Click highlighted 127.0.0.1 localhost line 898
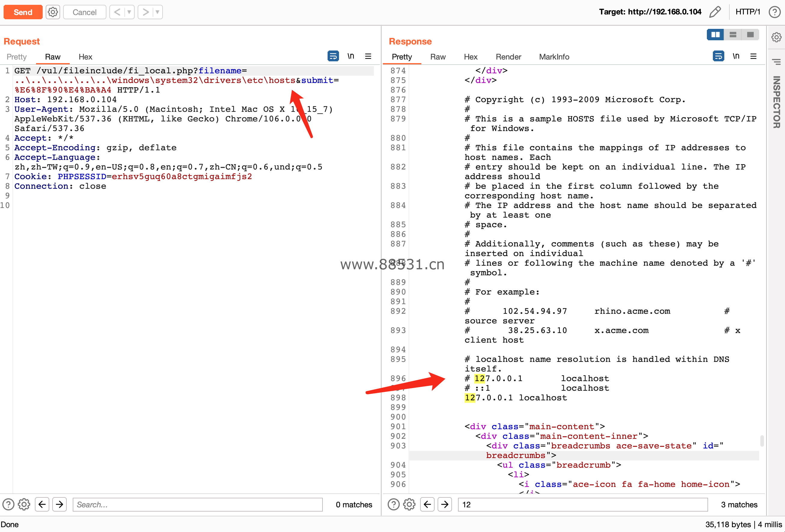 click(516, 398)
